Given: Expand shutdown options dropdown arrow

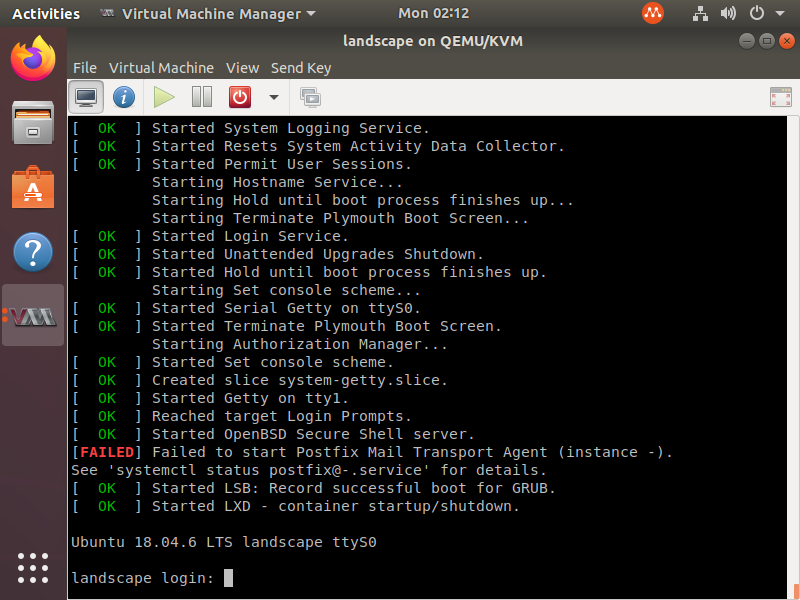Looking at the screenshot, I should (274, 97).
